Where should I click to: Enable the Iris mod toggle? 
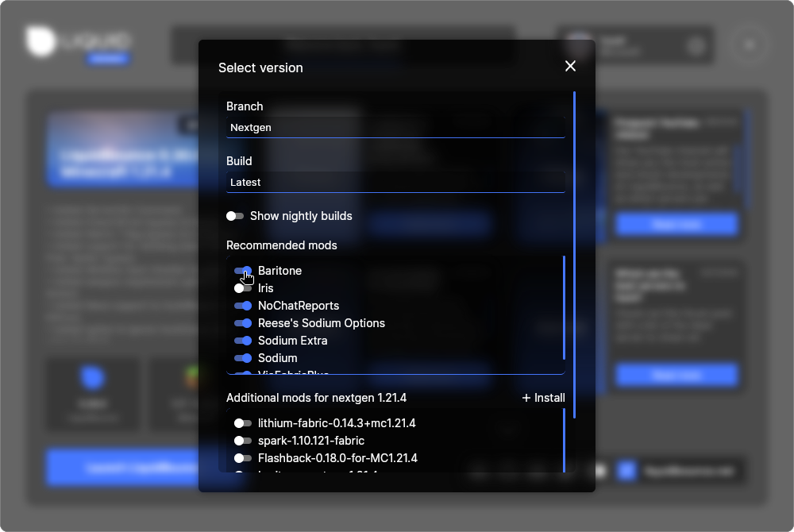coord(243,288)
